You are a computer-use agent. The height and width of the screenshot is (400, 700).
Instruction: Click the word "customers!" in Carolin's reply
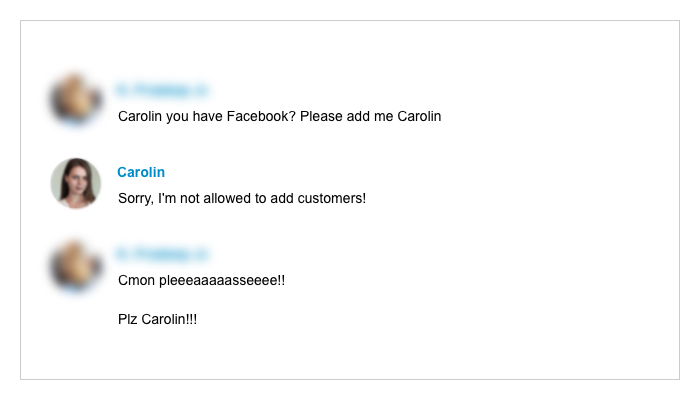pyautogui.click(x=332, y=198)
